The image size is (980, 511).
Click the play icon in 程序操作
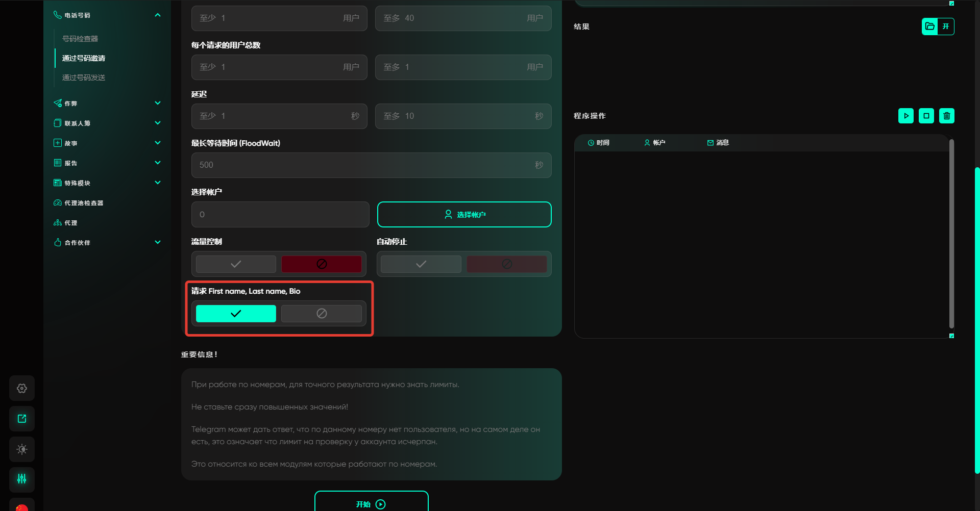[905, 116]
